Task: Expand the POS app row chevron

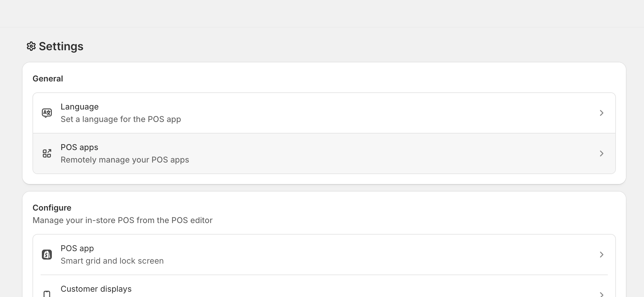Action: tap(602, 254)
